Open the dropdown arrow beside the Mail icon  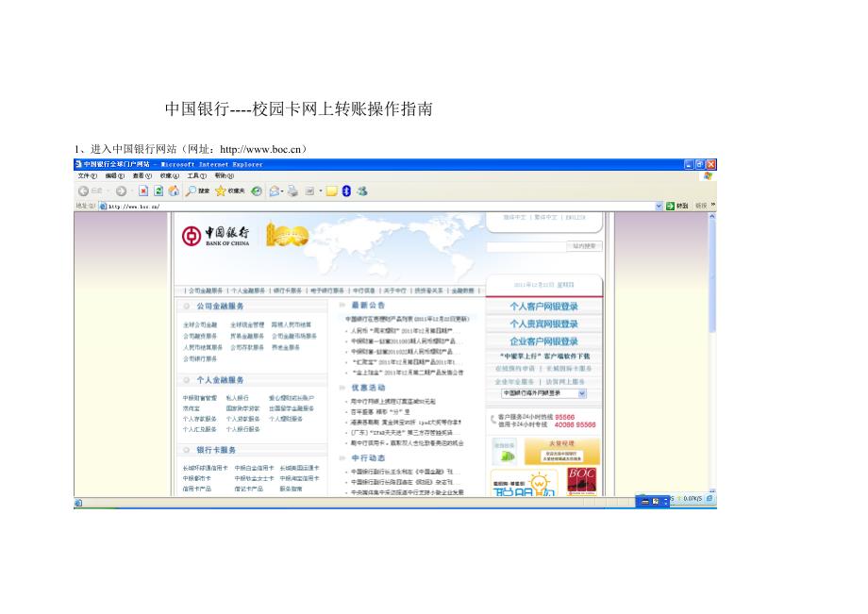(283, 191)
